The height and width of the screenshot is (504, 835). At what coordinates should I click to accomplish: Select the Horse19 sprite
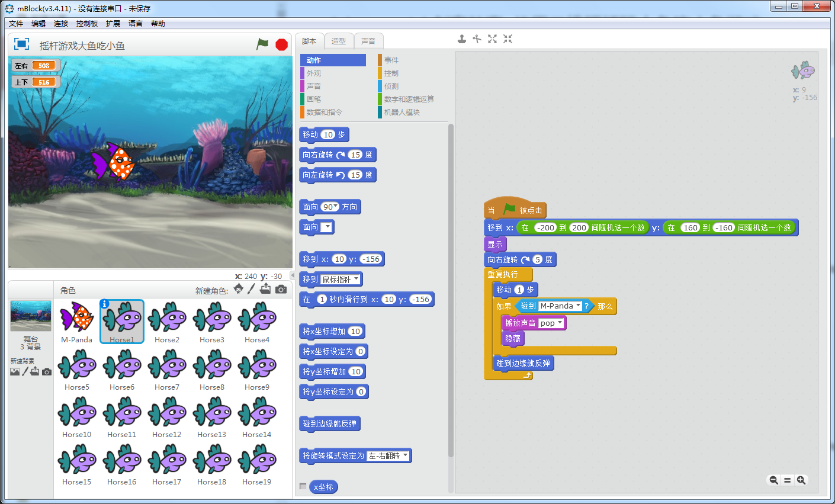click(x=257, y=464)
